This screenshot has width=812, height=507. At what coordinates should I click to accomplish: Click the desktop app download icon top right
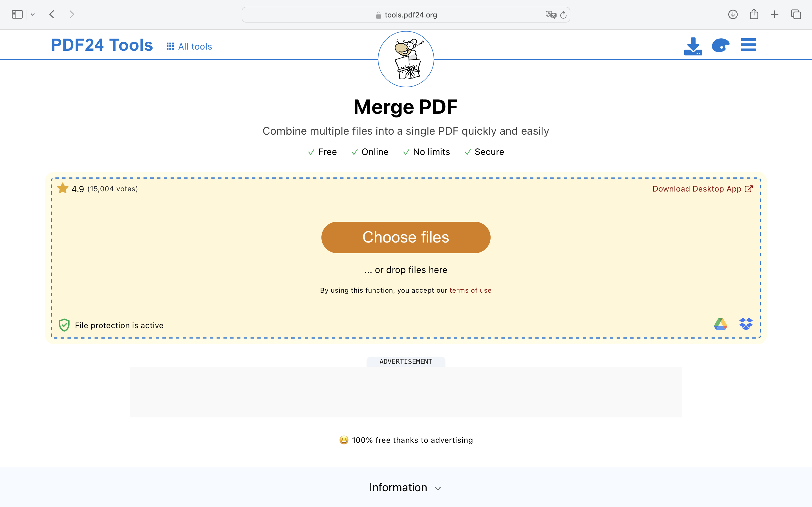click(693, 46)
